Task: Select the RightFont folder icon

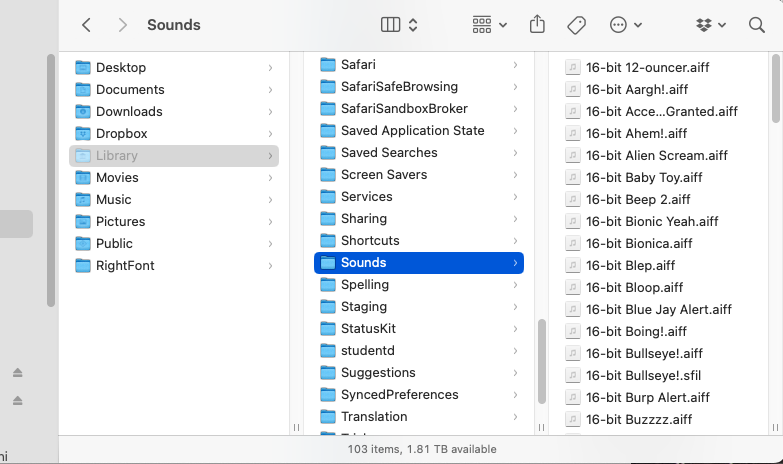Action: click(x=83, y=265)
